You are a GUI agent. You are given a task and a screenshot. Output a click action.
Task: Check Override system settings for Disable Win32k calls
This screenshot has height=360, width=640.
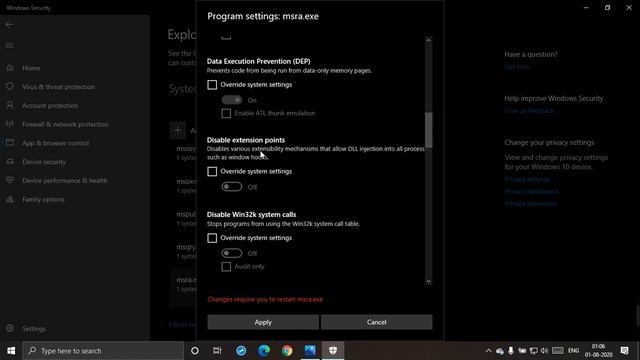click(212, 238)
